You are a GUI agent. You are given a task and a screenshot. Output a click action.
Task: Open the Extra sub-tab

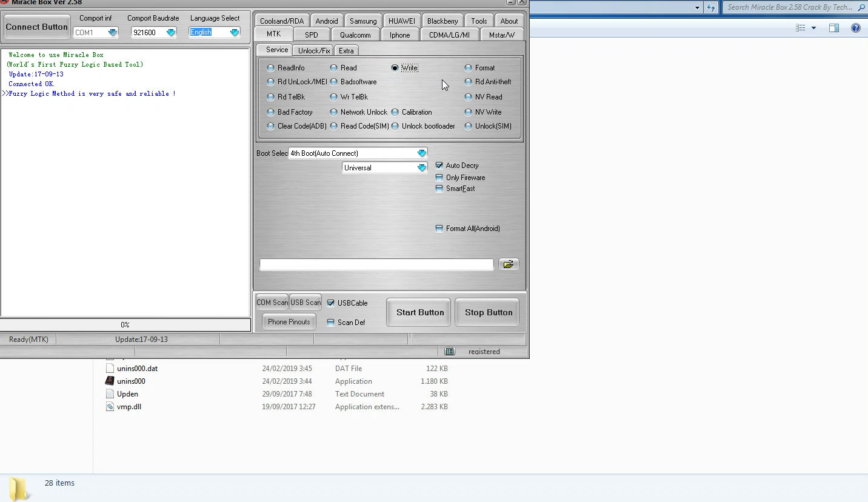tap(346, 51)
